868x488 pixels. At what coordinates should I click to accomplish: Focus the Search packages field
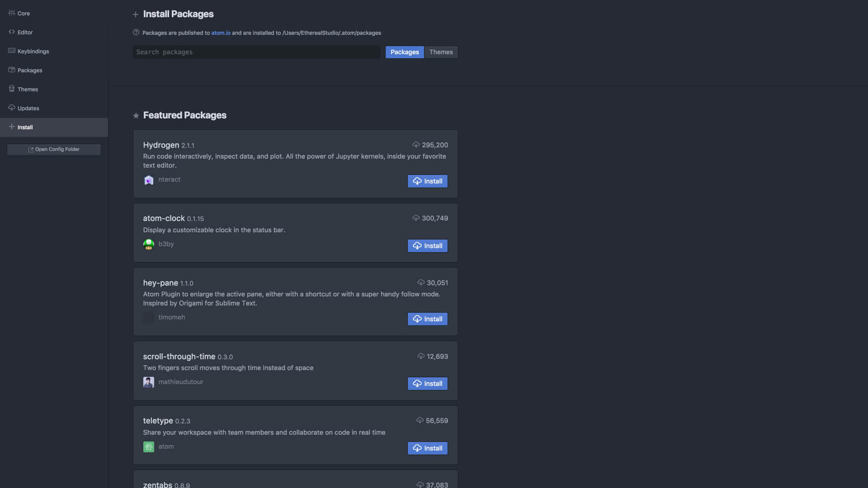coord(256,52)
